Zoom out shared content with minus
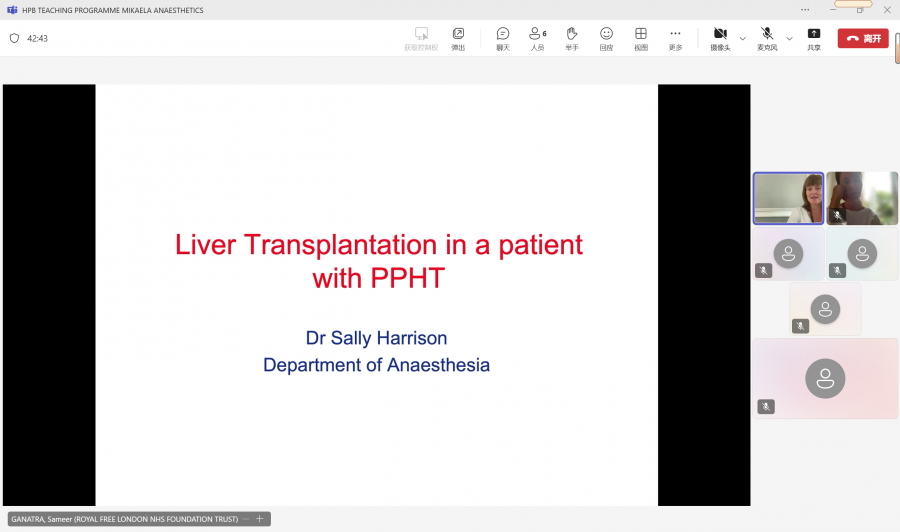Screen dimensions: 900x532 point(247,519)
